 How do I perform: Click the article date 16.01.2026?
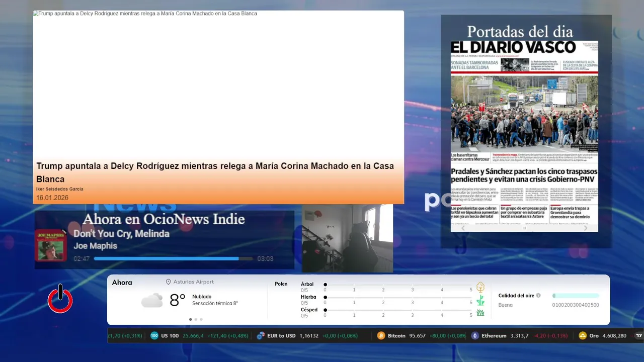[x=52, y=198]
